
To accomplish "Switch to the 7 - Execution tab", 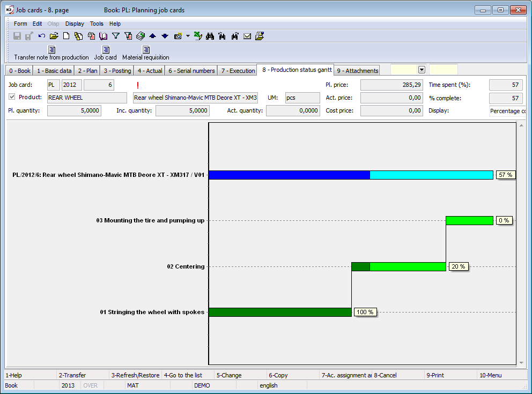I will 238,71.
